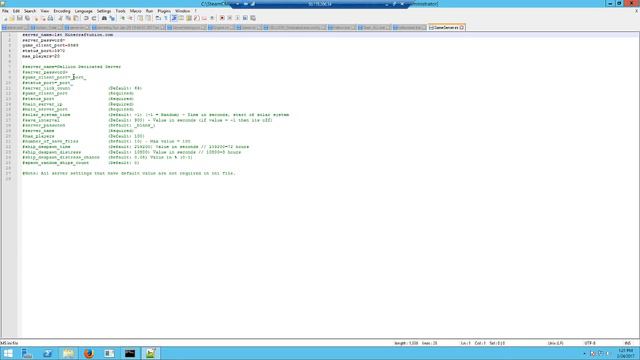Viewport: 640px width, 360px height.
Task: Click the Cut toolbar icon
Action: [x=60, y=18]
